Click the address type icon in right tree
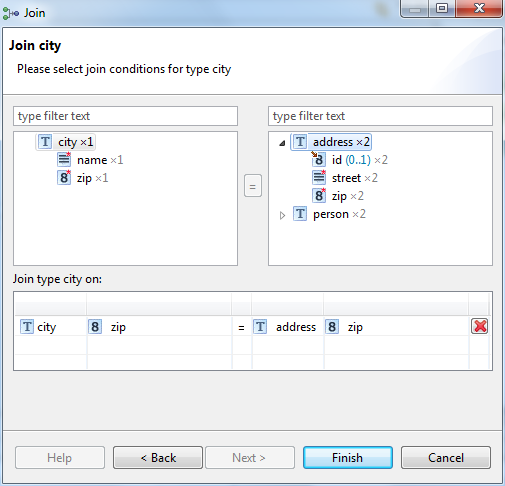The image size is (505, 486). [300, 142]
